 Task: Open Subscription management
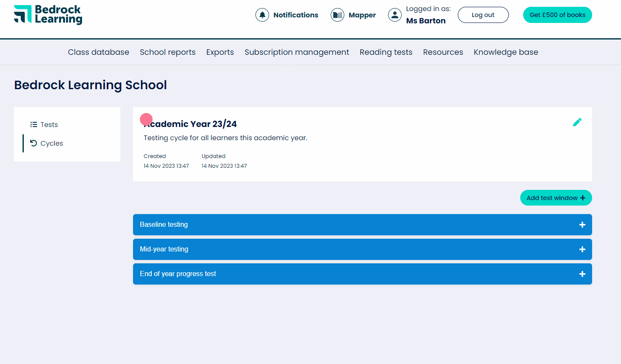pyautogui.click(x=297, y=52)
